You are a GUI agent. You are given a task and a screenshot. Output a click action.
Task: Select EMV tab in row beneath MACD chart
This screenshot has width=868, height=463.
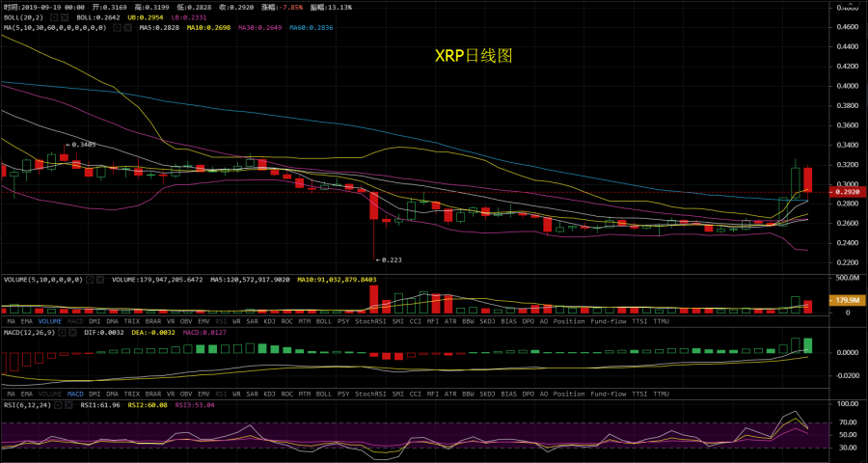point(203,394)
